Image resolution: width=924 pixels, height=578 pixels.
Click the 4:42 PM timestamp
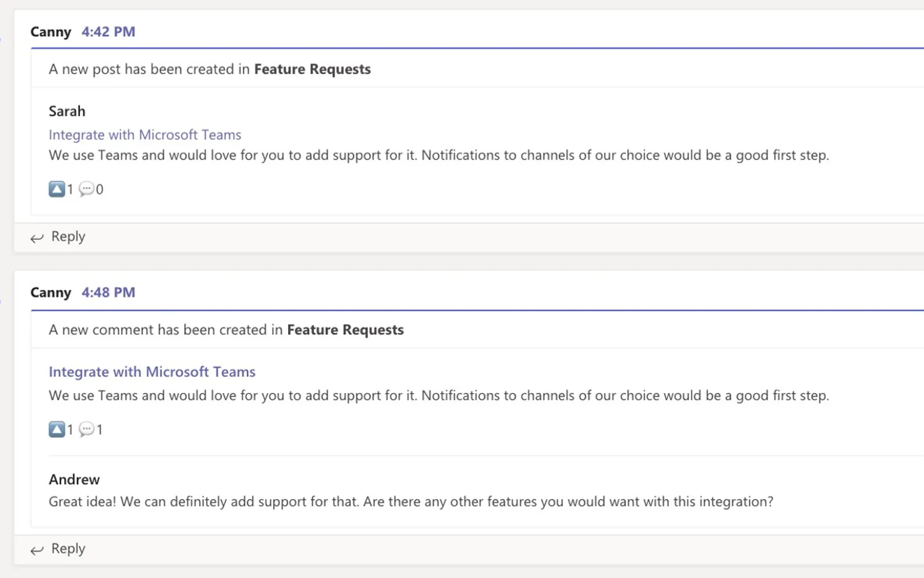click(x=108, y=32)
